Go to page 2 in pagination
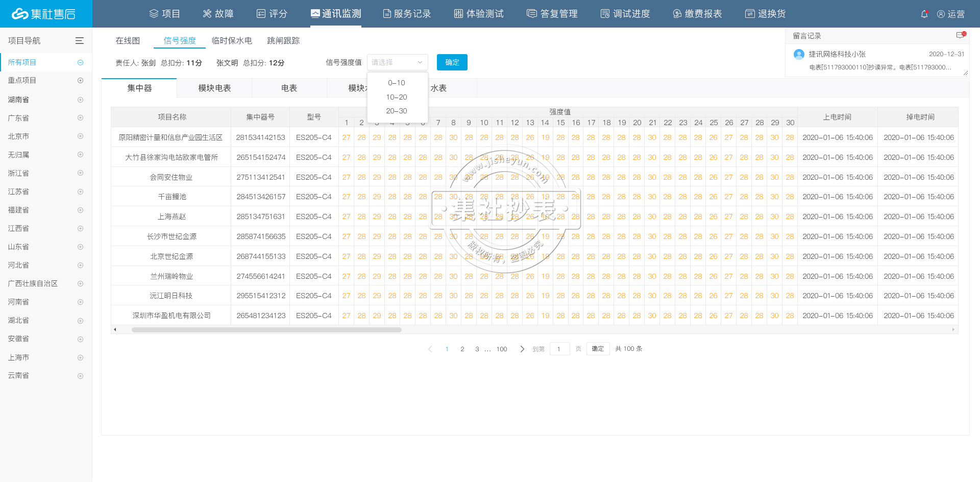Image resolution: width=980 pixels, height=482 pixels. [462, 349]
